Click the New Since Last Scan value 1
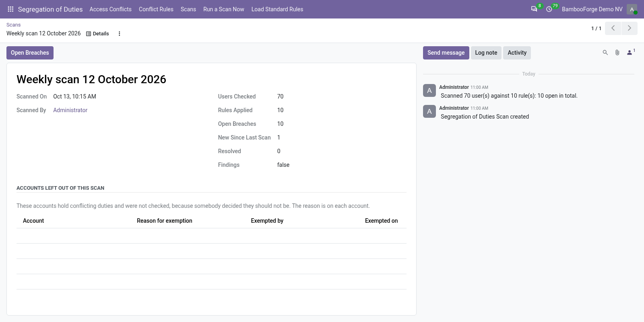Viewport: 644px width, 322px height. coord(279,137)
